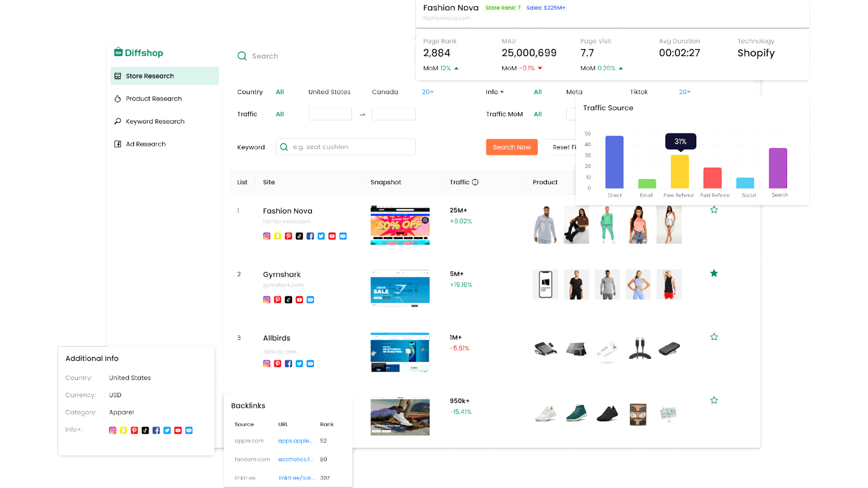The width and height of the screenshot is (868, 488).
Task: Open Fashion Nova's Snapchat icon in the site list
Action: [x=277, y=236]
